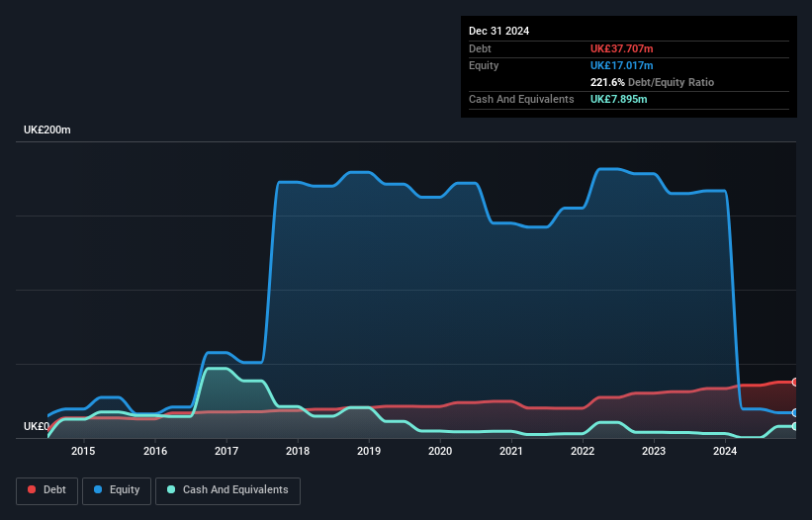Click the 2023 x-axis label

654,451
